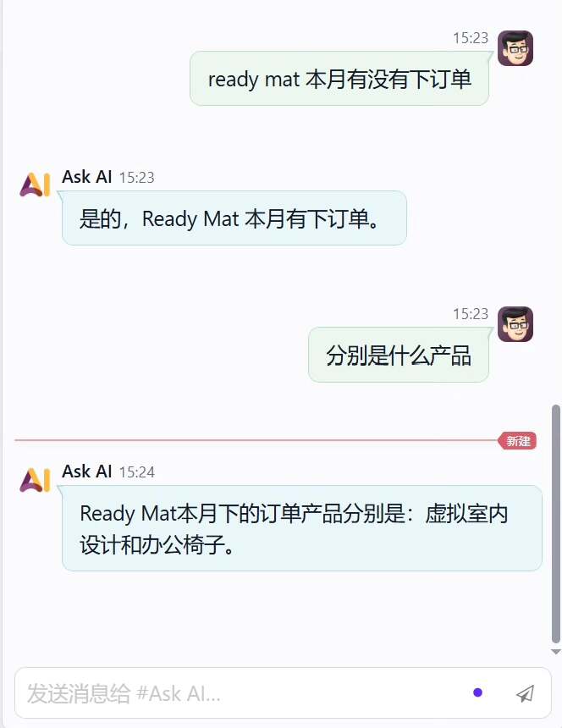562x728 pixels.
Task: Click the chat vertical scrollbar thumb
Action: [555, 524]
